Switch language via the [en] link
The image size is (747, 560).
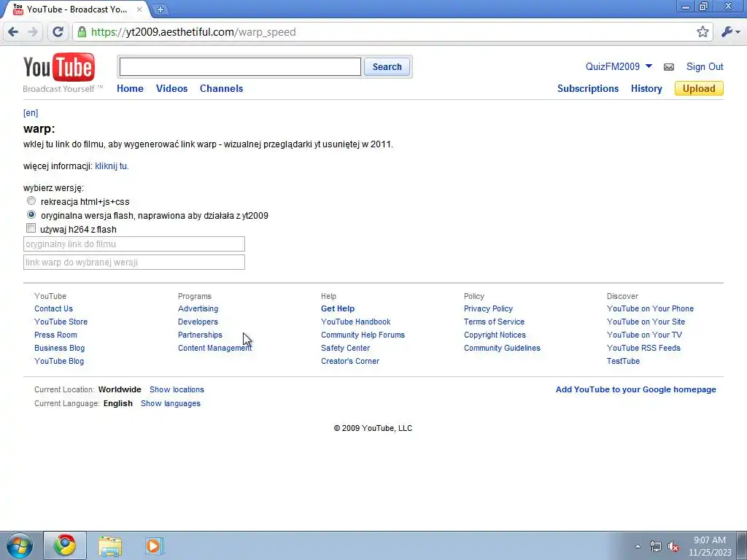pyautogui.click(x=31, y=113)
